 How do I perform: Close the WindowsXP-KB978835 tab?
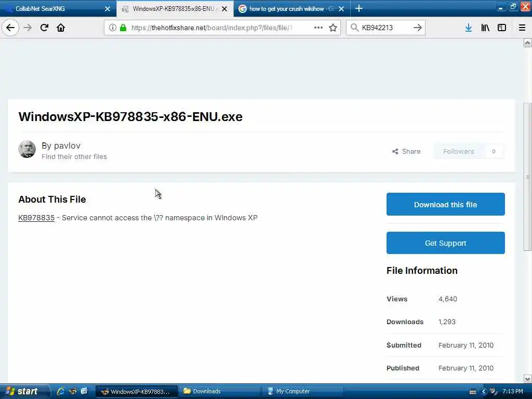tap(224, 9)
